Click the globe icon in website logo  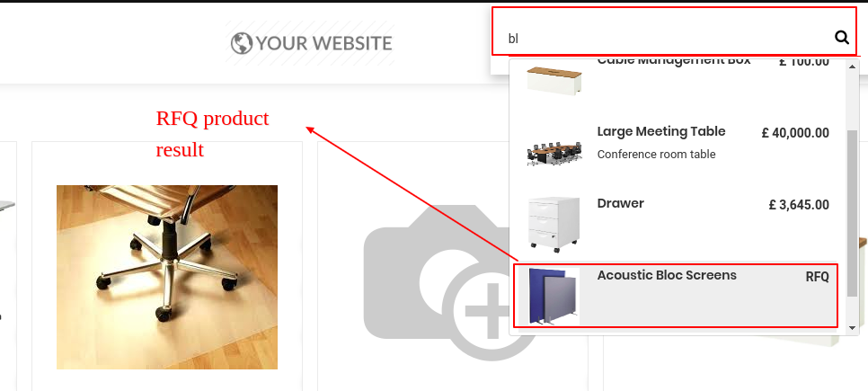tap(242, 43)
